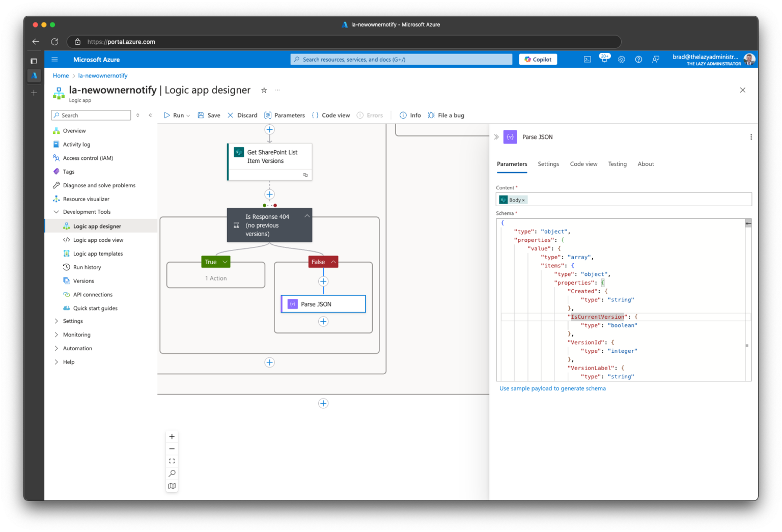Select the Get SharePoint List Item Versions action
Image resolution: width=782 pixels, height=532 pixels.
(x=269, y=162)
